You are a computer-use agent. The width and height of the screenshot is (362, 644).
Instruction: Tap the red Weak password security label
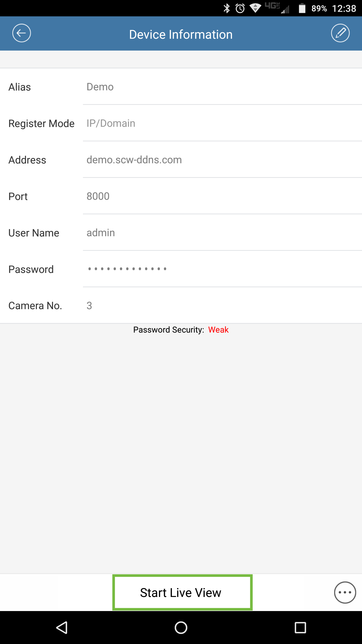pyautogui.click(x=218, y=330)
